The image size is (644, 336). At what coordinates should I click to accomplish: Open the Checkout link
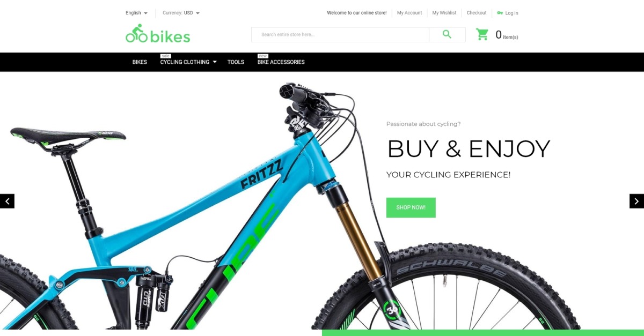click(x=477, y=13)
